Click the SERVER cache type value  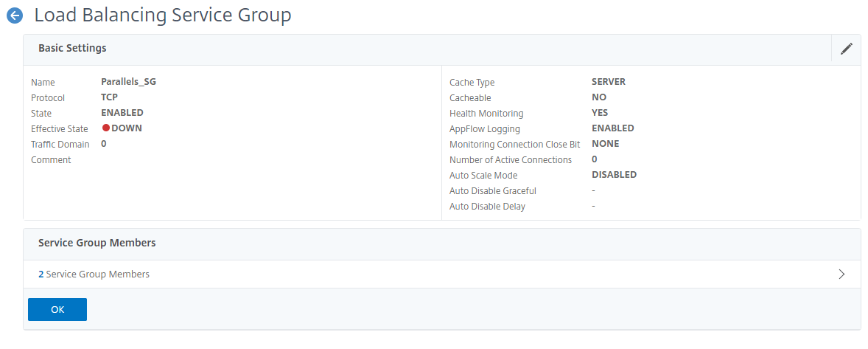tap(609, 82)
